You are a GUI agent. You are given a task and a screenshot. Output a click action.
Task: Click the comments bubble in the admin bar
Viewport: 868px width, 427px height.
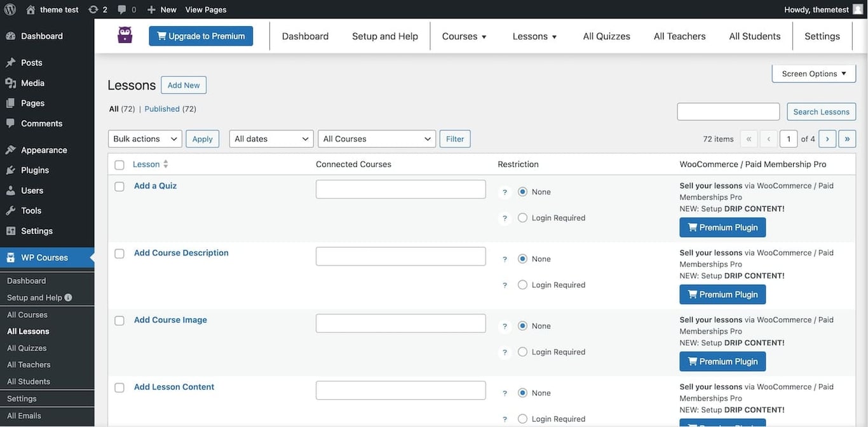[122, 9]
